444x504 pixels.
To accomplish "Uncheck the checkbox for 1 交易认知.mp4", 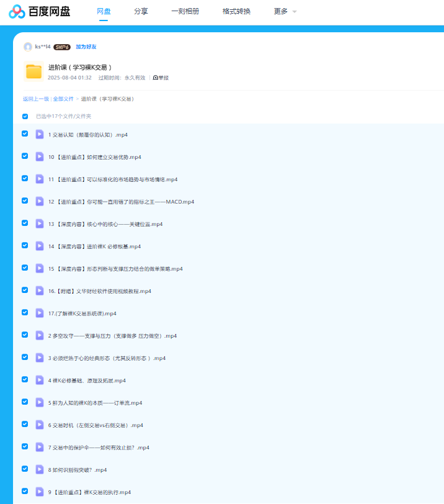I will 25,133.
